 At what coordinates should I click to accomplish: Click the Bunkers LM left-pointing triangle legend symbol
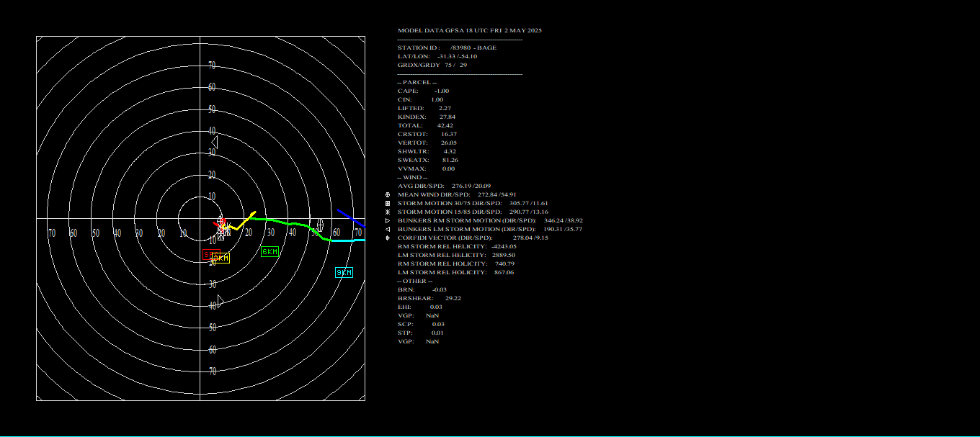[x=388, y=229]
